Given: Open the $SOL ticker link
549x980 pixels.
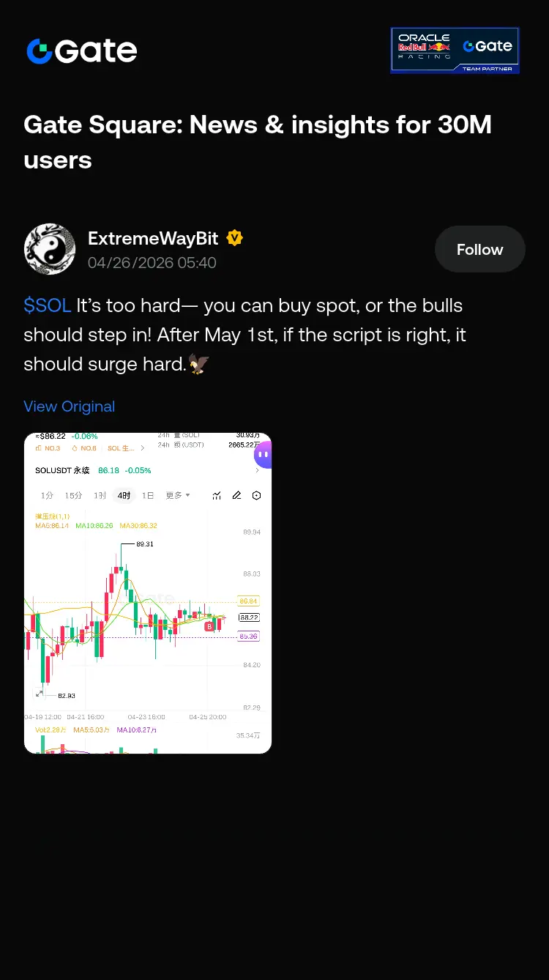Looking at the screenshot, I should tap(47, 305).
